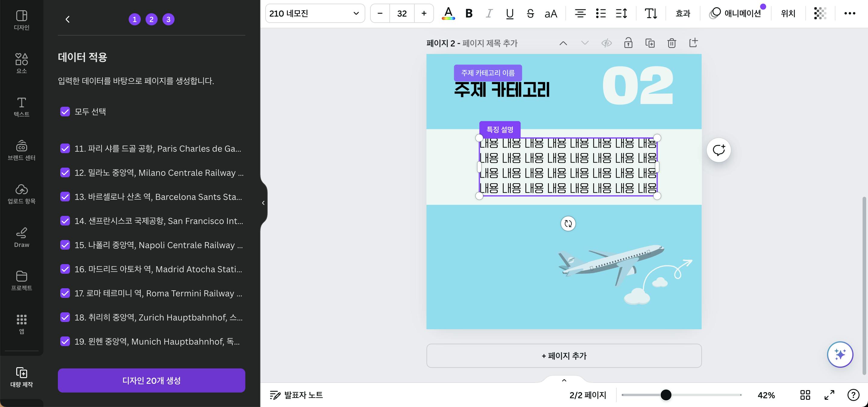The height and width of the screenshot is (407, 868).
Task: Hide page using the eye icon
Action: coord(606,43)
